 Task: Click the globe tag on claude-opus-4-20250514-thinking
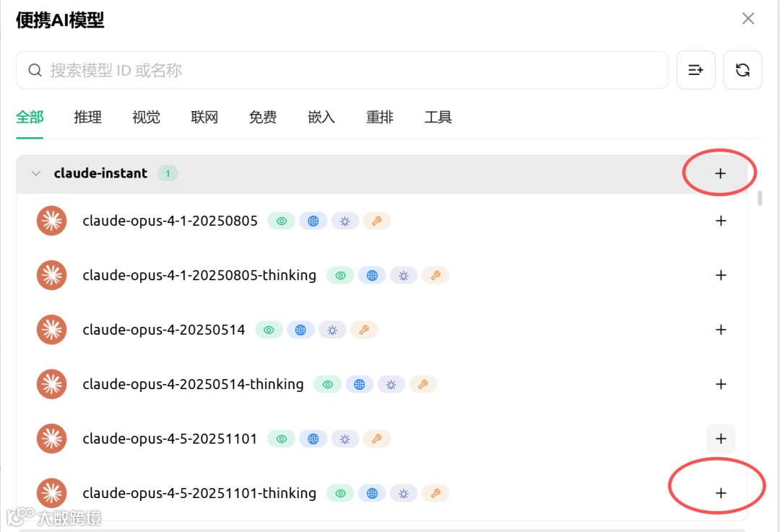tap(359, 384)
